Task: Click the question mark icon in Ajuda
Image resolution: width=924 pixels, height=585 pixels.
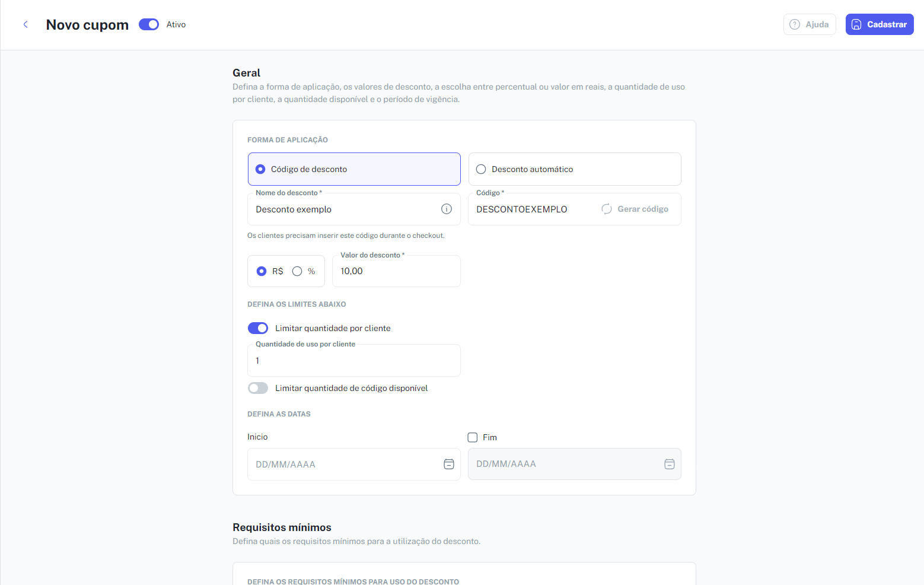Action: (795, 24)
